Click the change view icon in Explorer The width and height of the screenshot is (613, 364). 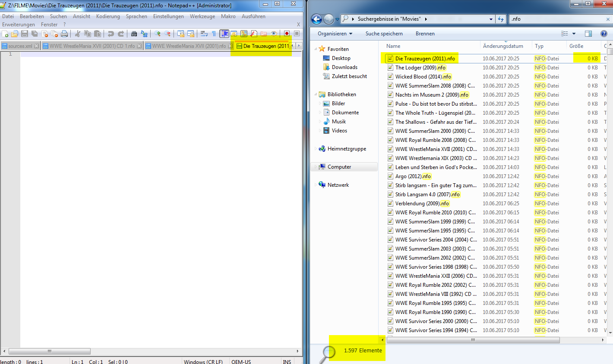click(564, 34)
